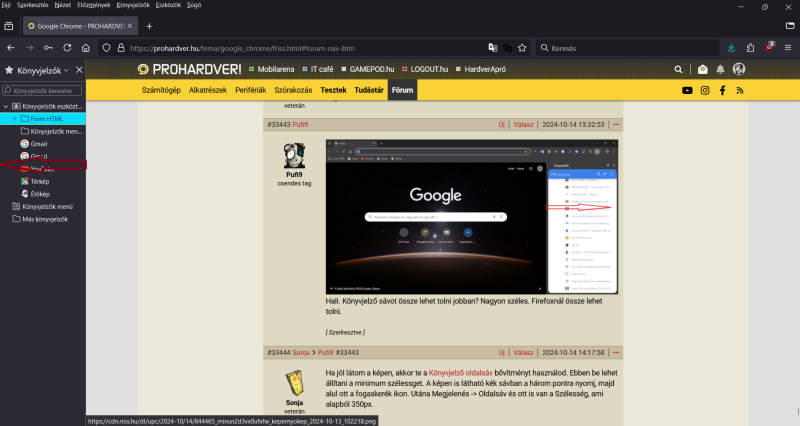Image resolution: width=800 pixels, height=426 pixels.
Task: Open the Könyvjelző oldalsáv extension link
Action: (461, 373)
